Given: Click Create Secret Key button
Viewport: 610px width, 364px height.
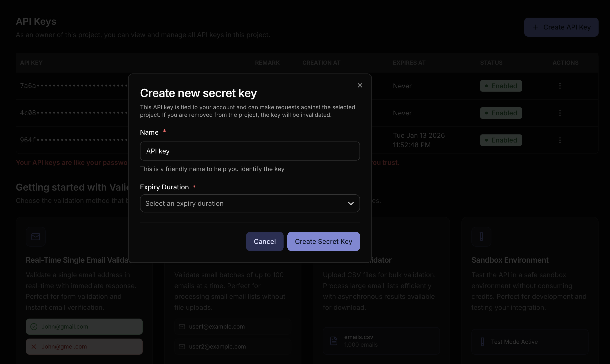Looking at the screenshot, I should point(323,241).
